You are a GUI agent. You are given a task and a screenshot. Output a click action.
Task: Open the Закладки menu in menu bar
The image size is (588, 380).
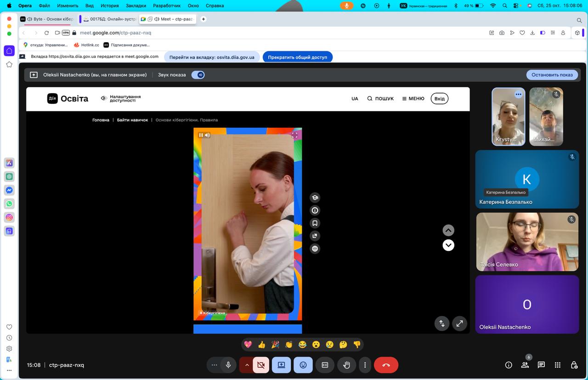click(x=136, y=6)
